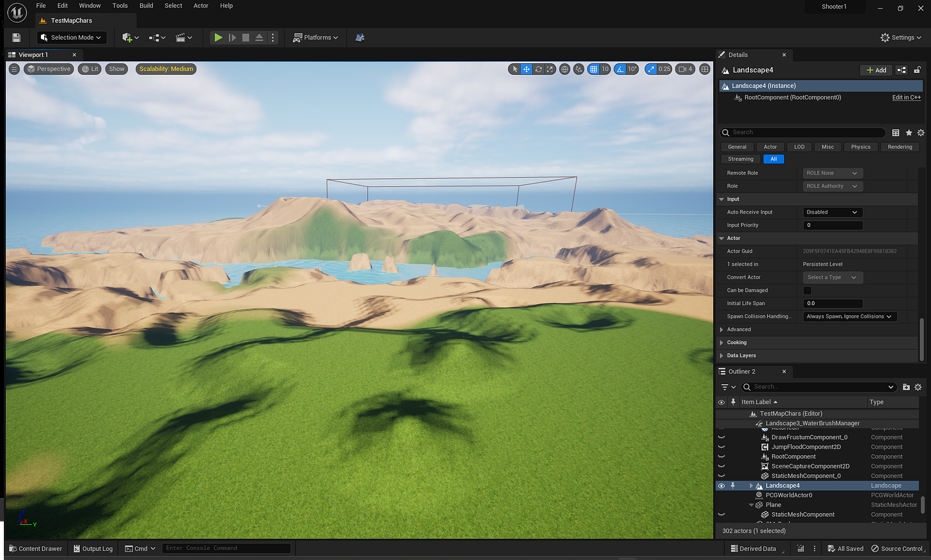Click the Edit in C++ link for RootComponent
The width and height of the screenshot is (931, 560).
point(906,97)
